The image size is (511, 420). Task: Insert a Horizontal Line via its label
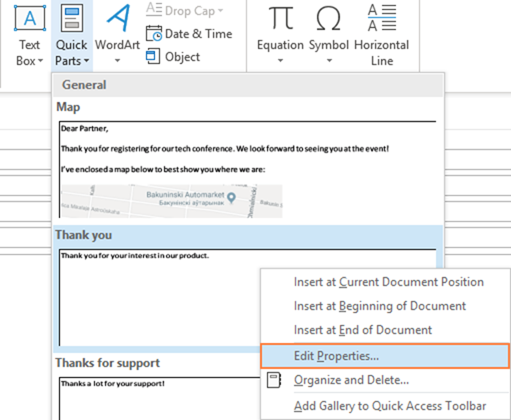382,53
